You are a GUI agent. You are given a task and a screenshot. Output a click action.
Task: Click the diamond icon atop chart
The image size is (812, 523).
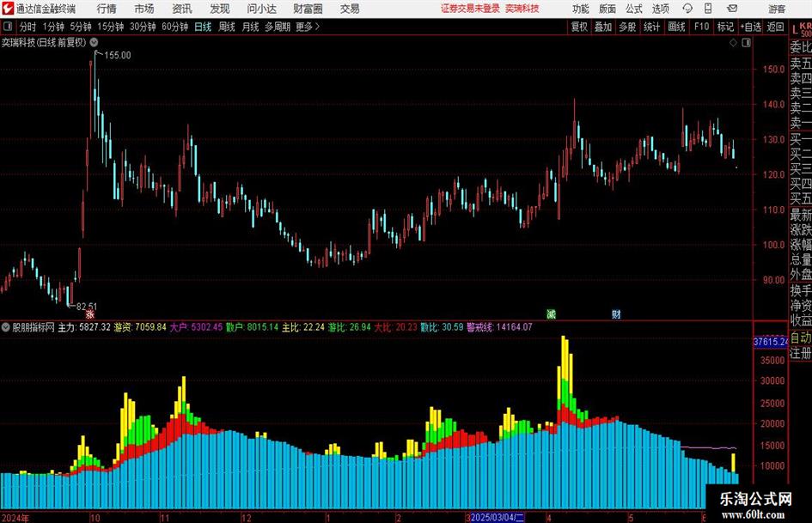click(x=733, y=43)
